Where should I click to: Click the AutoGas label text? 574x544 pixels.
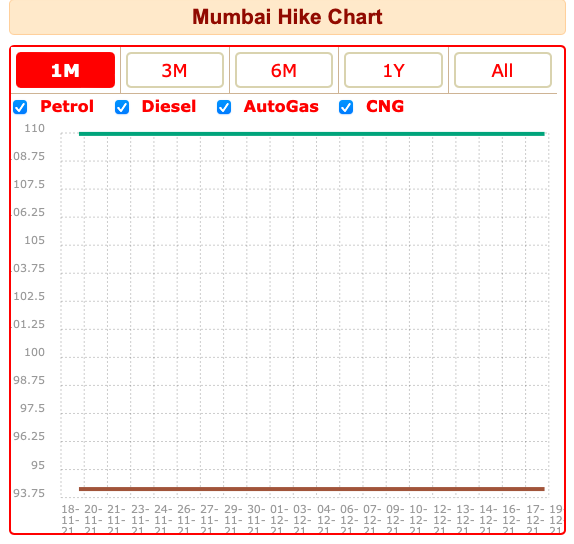point(281,107)
